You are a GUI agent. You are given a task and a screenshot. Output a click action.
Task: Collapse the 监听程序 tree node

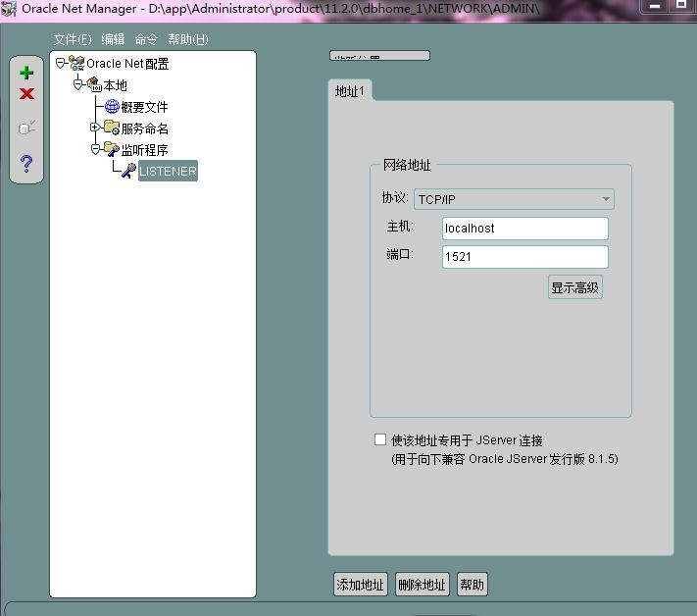[95, 149]
